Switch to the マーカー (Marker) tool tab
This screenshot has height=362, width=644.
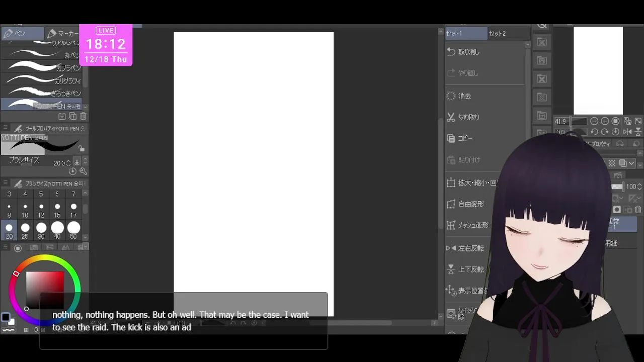tap(62, 34)
